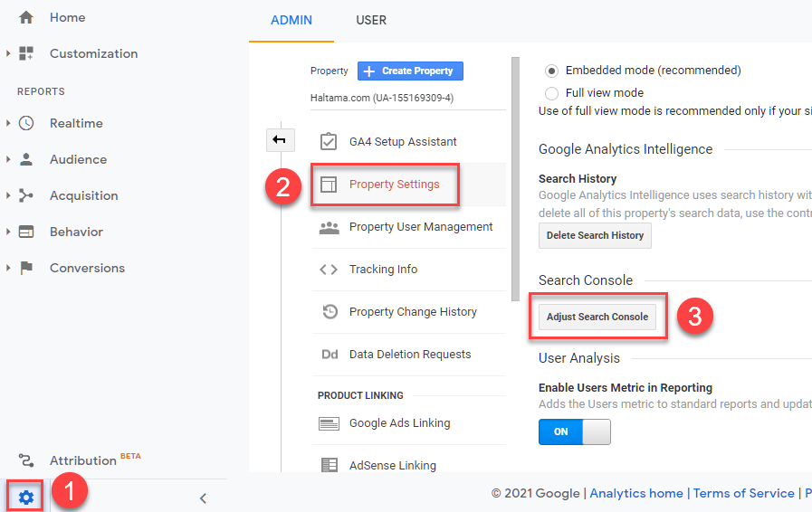Click the User Analysis section heading

click(579, 358)
